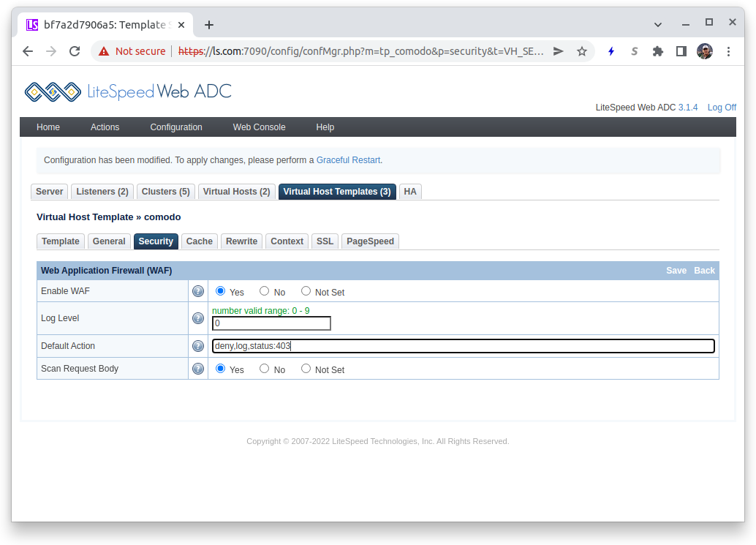Switch to Clusters (5) tab
The image size is (756, 545).
pos(165,192)
